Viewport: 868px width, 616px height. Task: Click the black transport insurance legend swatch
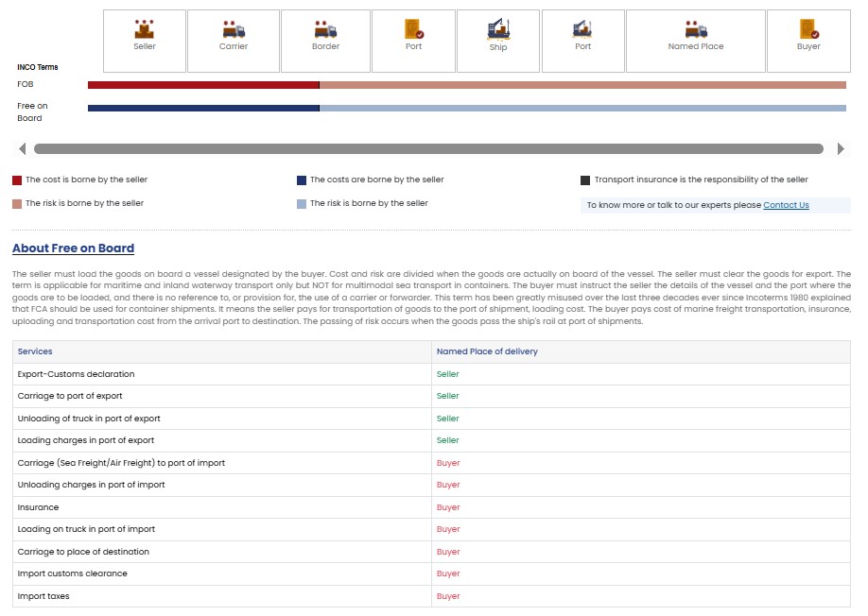click(585, 180)
